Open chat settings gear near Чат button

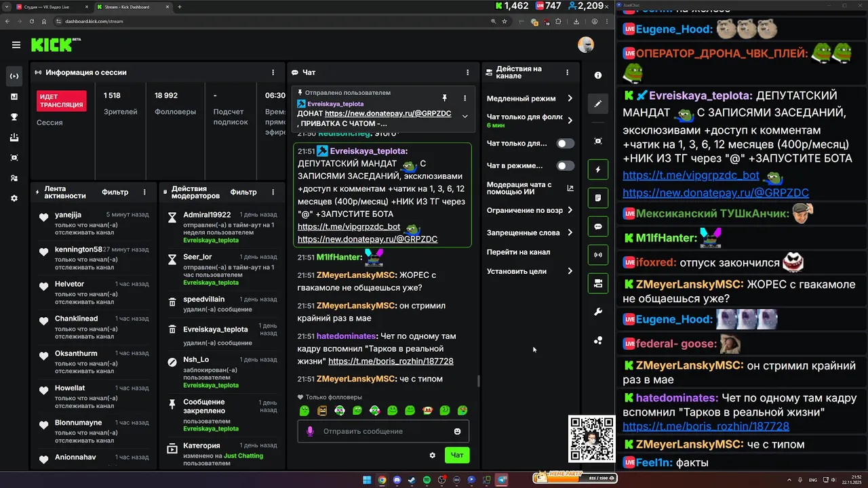pos(433,455)
